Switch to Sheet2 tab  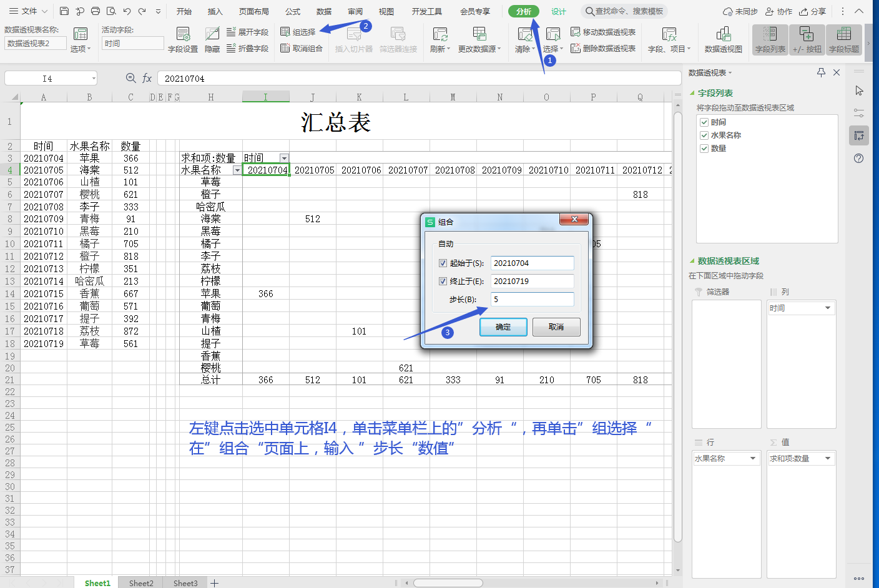(x=141, y=583)
